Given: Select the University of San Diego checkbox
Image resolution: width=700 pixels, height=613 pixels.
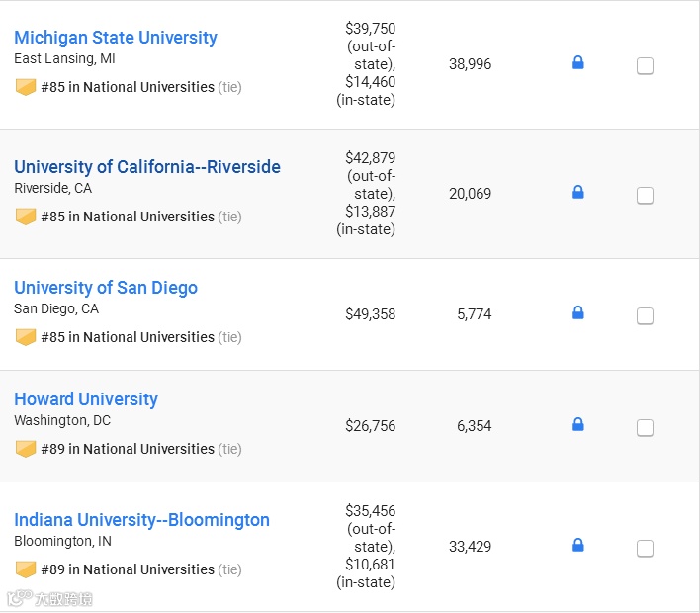Looking at the screenshot, I should [645, 316].
